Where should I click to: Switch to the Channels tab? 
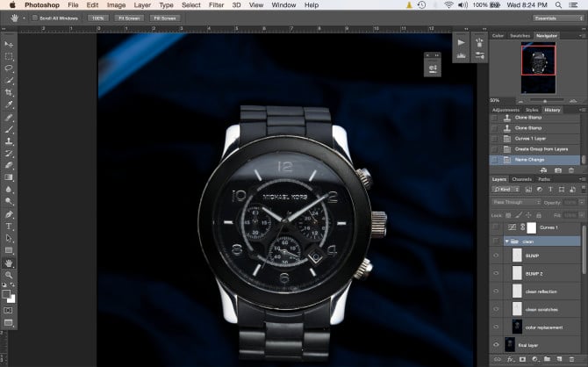522,179
